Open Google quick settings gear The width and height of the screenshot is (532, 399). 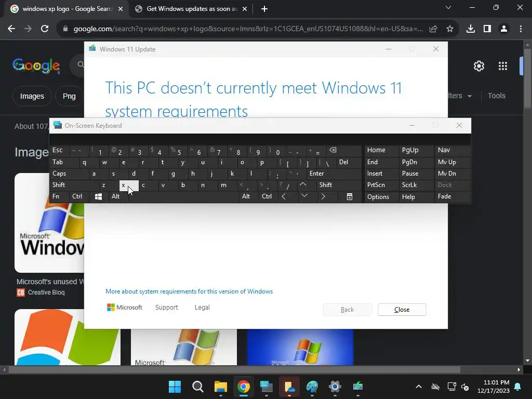[478, 66]
